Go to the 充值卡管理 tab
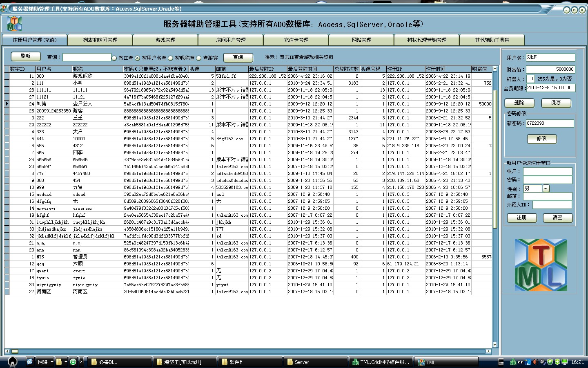Viewport: 588px width, 368px height. coord(296,40)
